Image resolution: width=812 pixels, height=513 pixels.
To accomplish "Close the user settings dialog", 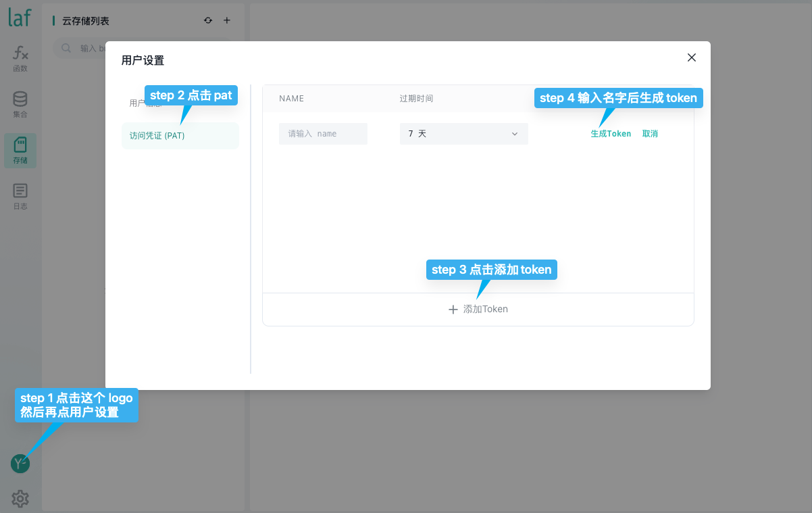I will pyautogui.click(x=691, y=57).
